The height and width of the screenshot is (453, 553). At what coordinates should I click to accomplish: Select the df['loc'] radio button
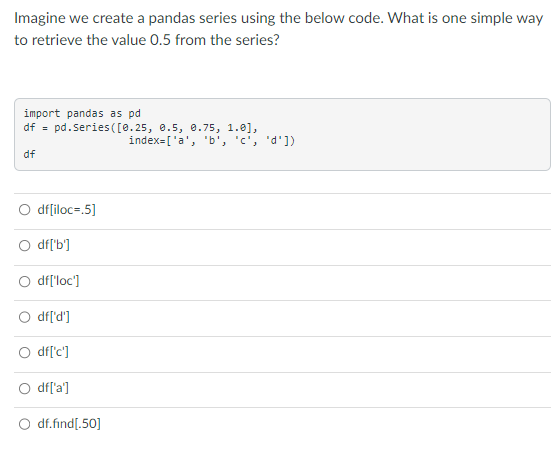[x=24, y=282]
